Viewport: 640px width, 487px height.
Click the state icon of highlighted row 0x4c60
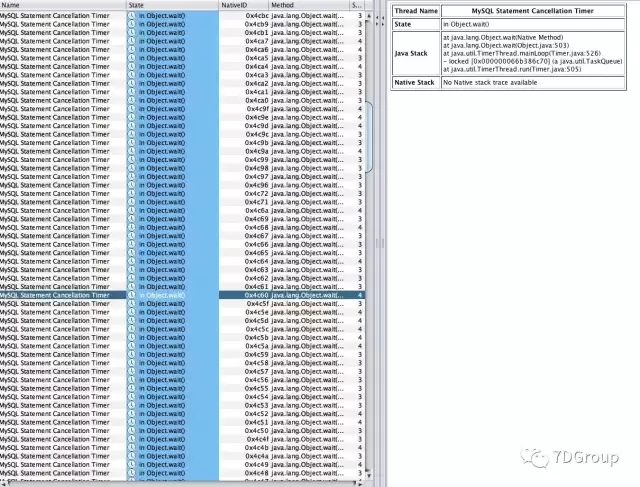point(131,295)
